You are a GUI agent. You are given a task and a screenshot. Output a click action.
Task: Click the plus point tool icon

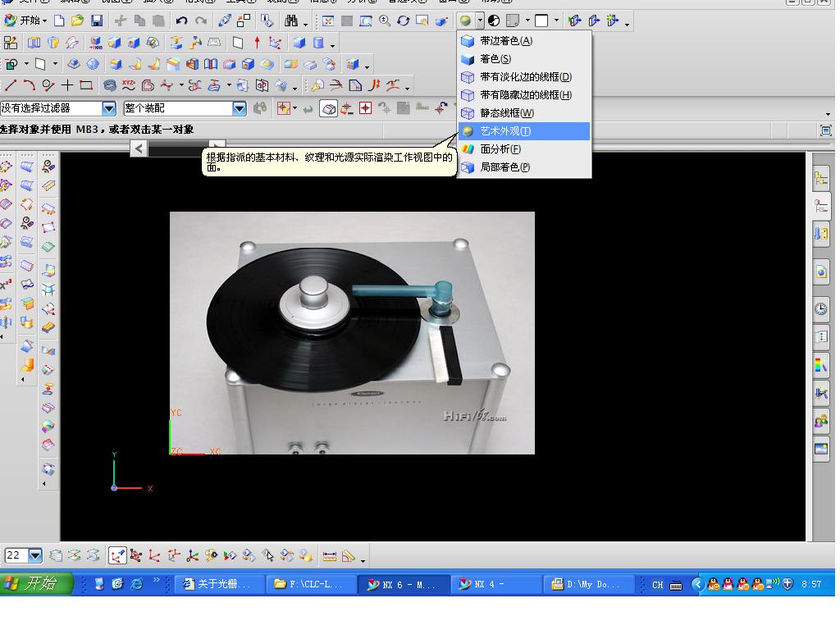tap(67, 85)
